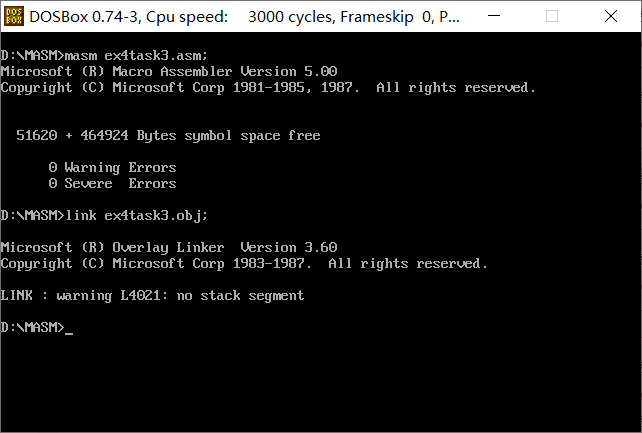The width and height of the screenshot is (642, 433).
Task: Click the warning L4021 no stack segment line
Action: [152, 295]
